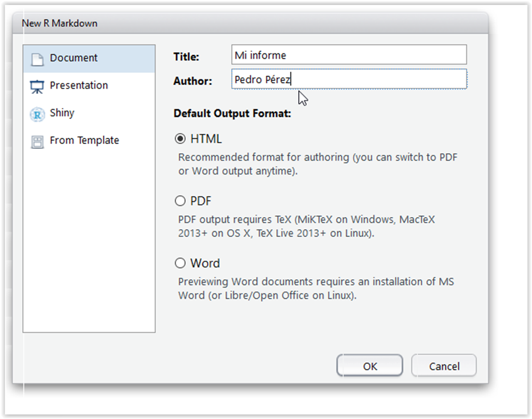Click the Word format label text

tap(205, 263)
